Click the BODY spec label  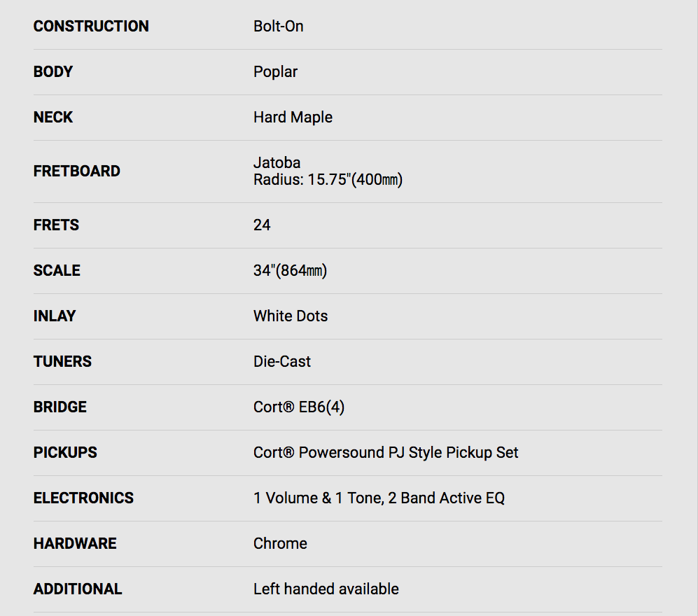(53, 71)
